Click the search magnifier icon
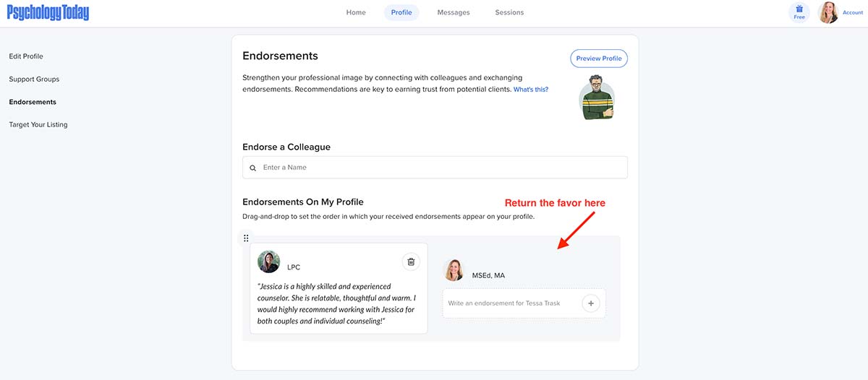868x380 pixels. [253, 168]
